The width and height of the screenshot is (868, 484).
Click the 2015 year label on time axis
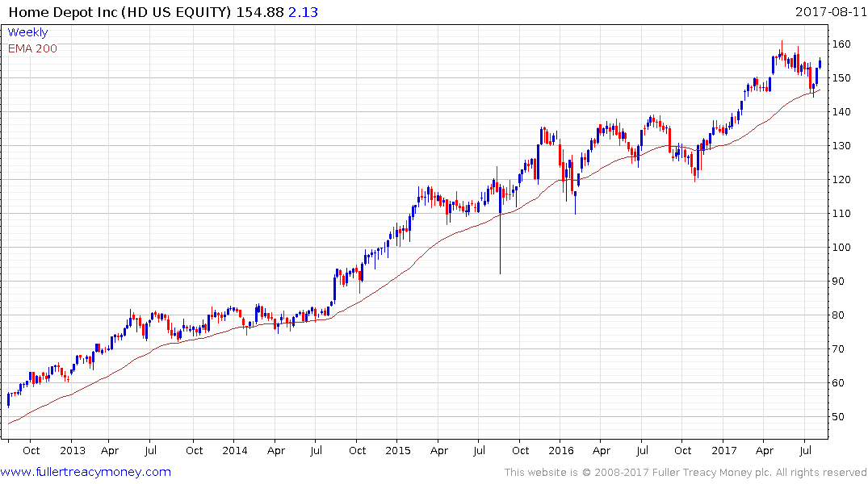click(398, 450)
